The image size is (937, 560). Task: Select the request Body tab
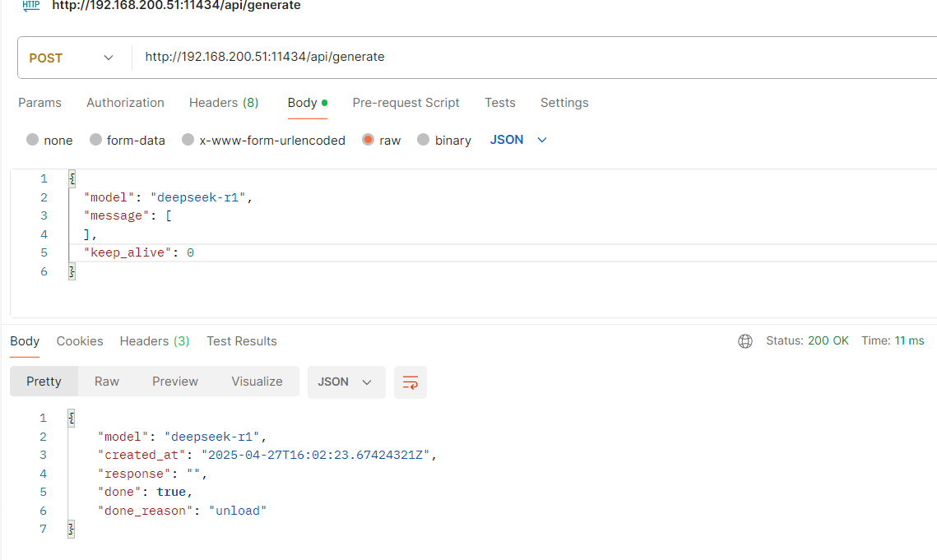[307, 103]
